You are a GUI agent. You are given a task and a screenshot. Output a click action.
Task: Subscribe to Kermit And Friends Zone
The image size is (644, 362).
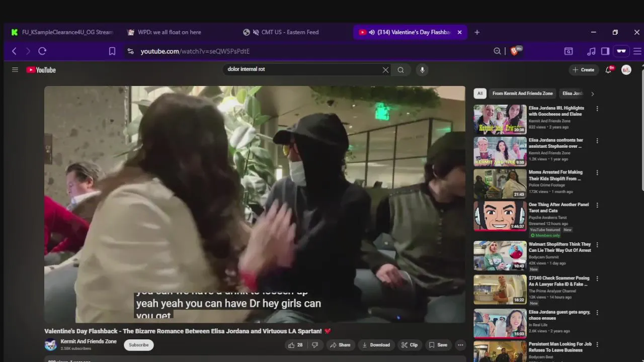coord(138,345)
